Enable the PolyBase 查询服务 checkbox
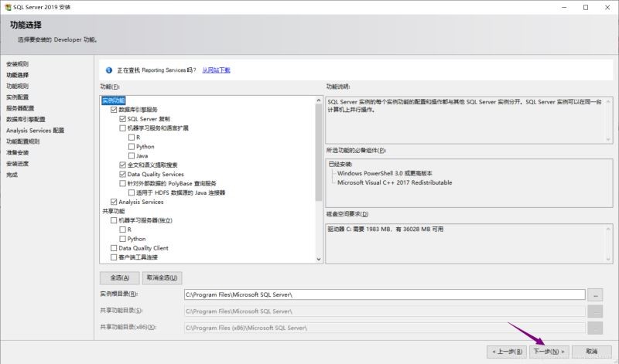Image resolution: width=619 pixels, height=364 pixels. (x=122, y=184)
